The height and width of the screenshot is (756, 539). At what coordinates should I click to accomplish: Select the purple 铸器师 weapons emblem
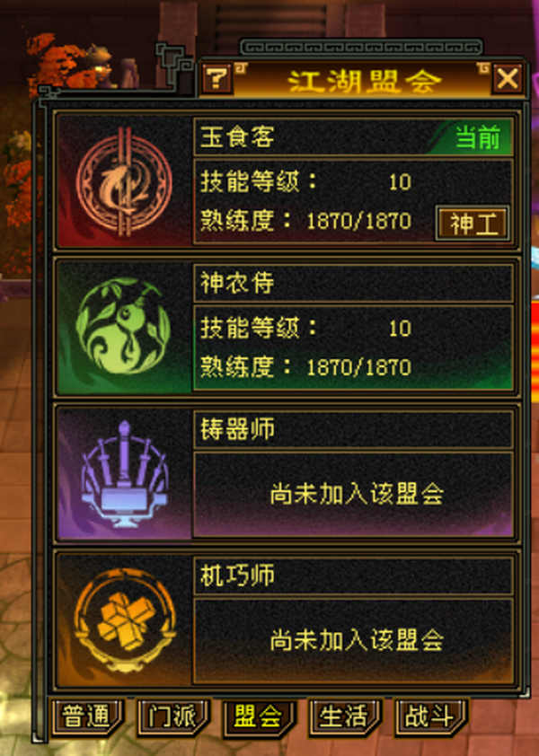124,473
